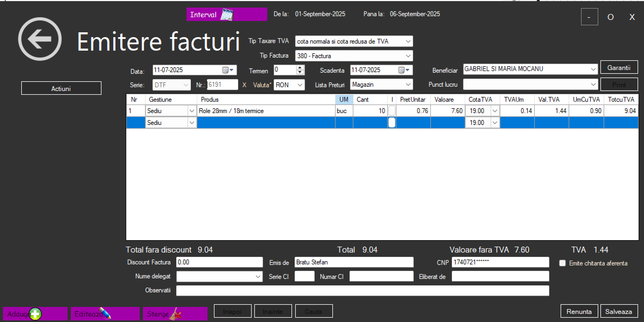Click the Produs column header
This screenshot has height=322, width=644.
click(x=210, y=99)
